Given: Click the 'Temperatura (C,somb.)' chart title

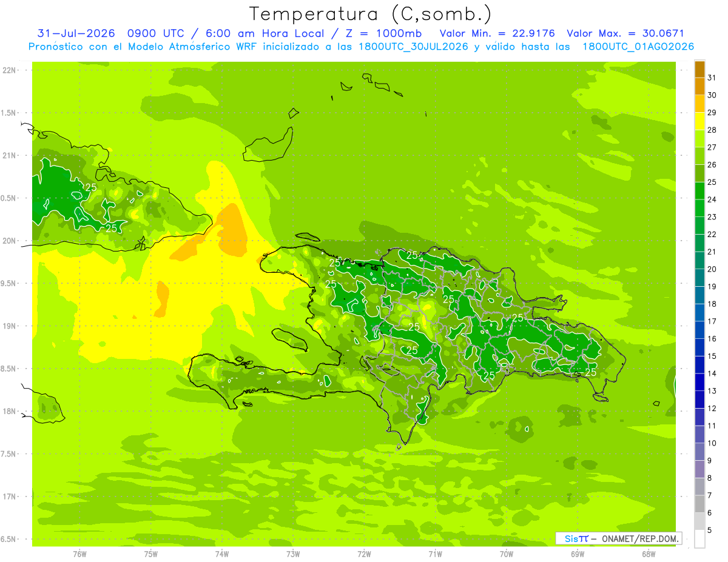Looking at the screenshot, I should click(371, 14).
